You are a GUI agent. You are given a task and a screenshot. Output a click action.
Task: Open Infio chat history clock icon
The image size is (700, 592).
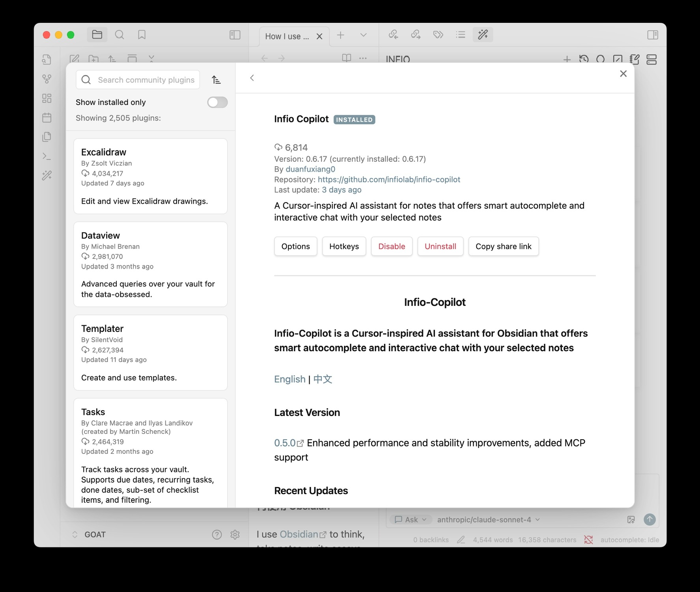click(584, 59)
